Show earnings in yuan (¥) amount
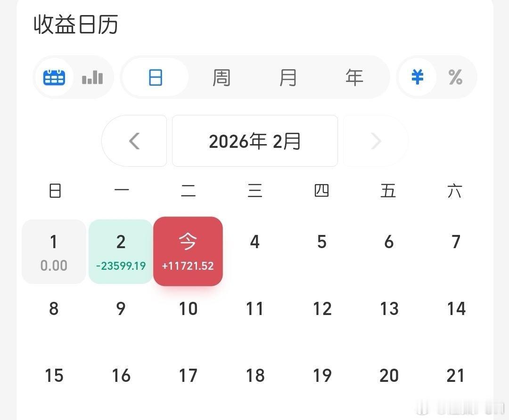The width and height of the screenshot is (509, 420). (x=418, y=77)
